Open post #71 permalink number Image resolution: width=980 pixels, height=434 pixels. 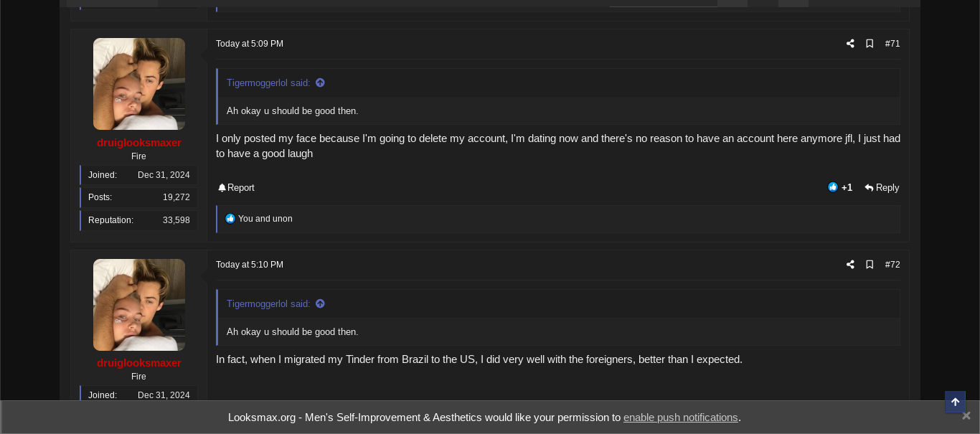(x=892, y=44)
